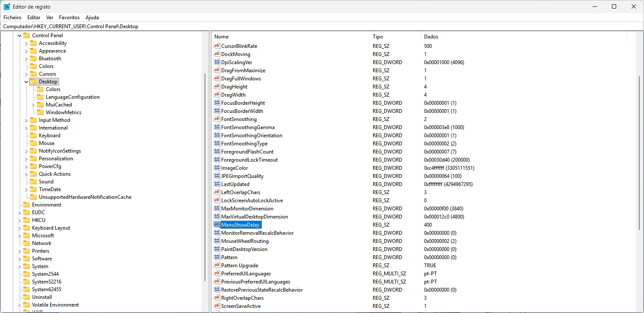Click the MenuShowDelay string value icon
Viewport: 644px width, 313px height.
[x=217, y=224]
